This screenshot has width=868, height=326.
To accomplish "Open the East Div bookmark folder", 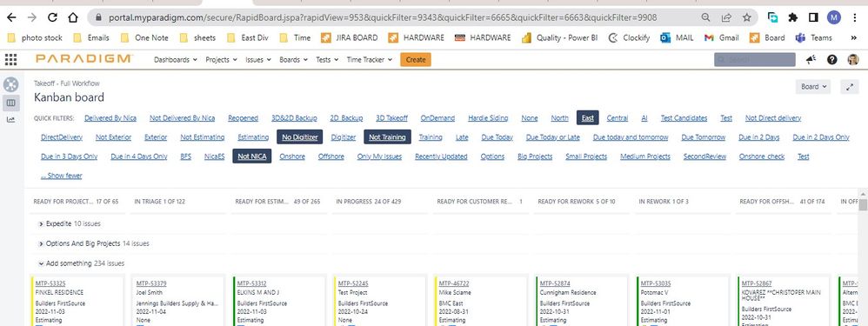I will click(248, 37).
